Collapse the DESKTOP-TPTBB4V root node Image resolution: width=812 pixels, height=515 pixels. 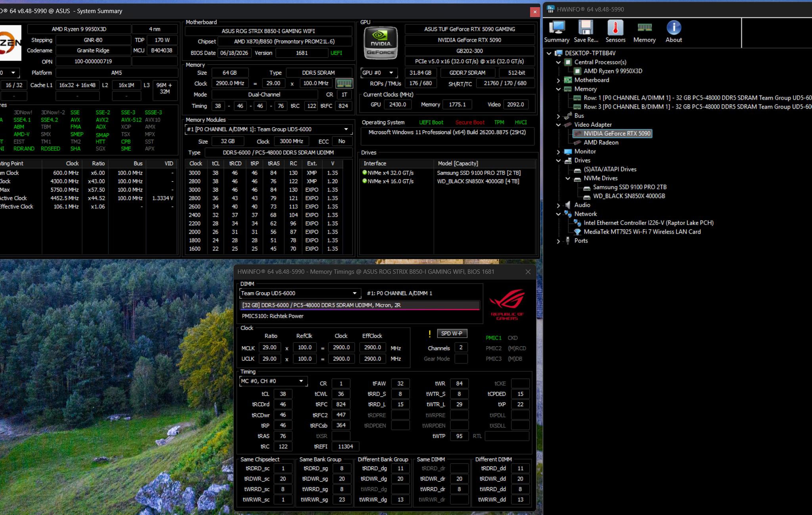(x=549, y=53)
